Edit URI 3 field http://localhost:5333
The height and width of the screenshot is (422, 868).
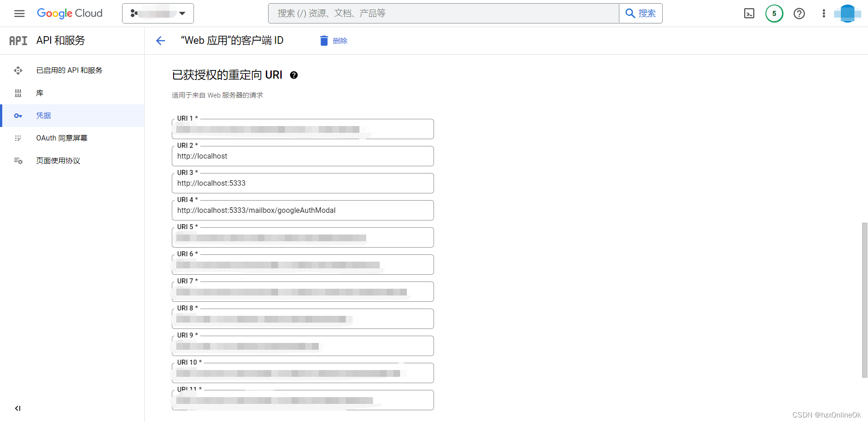(303, 183)
